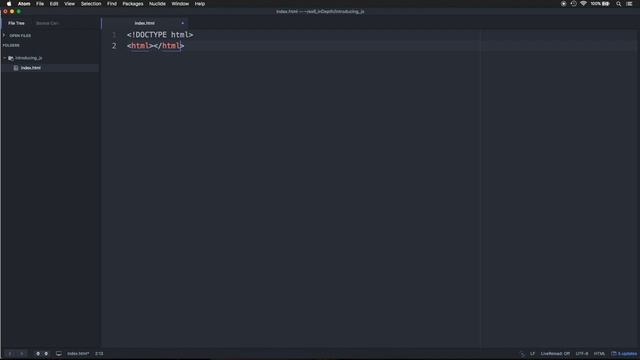The width and height of the screenshot is (640, 360).
Task: Click line number 1 in gutter
Action: [x=114, y=35]
